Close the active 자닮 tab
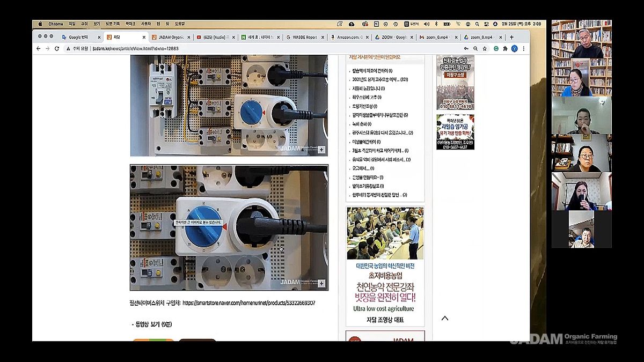Image resolution: width=644 pixels, height=362 pixels. [x=144, y=37]
